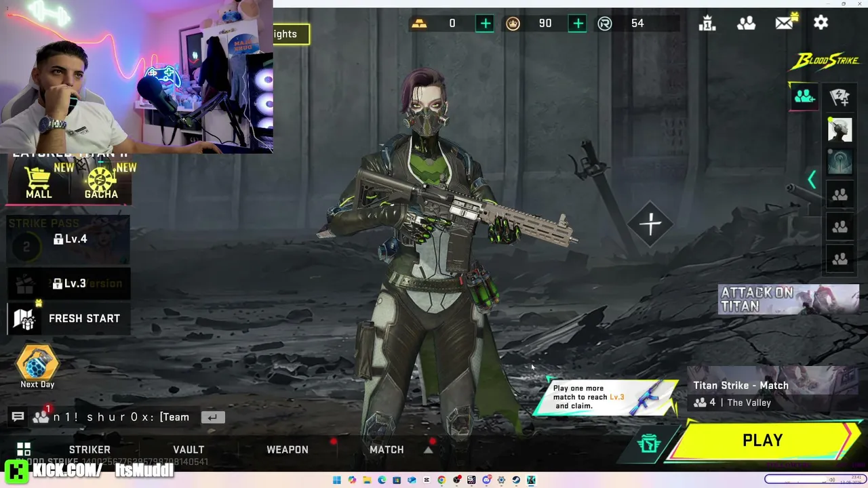The height and width of the screenshot is (488, 868).
Task: Open Microsoft Edge from the taskbar
Action: (382, 481)
